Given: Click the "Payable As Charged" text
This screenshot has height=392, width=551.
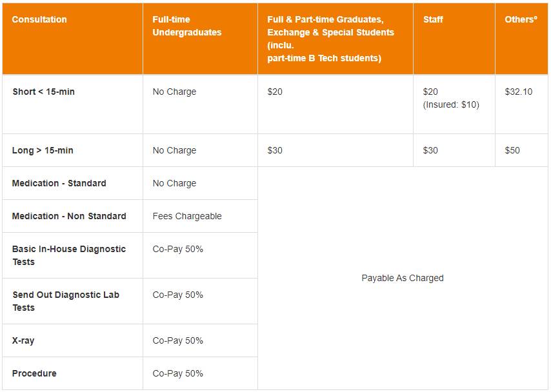Looking at the screenshot, I should [x=403, y=278].
